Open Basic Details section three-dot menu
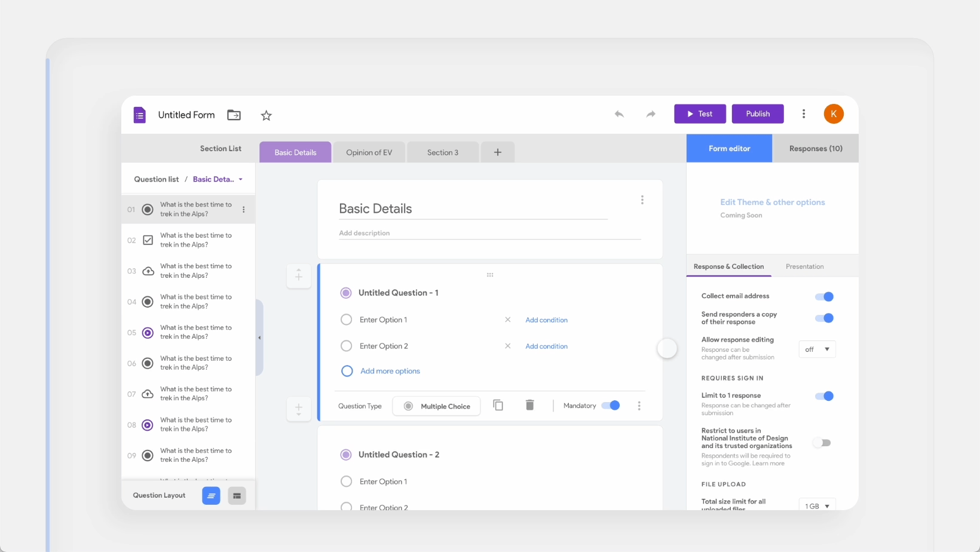The width and height of the screenshot is (980, 552). pyautogui.click(x=642, y=200)
